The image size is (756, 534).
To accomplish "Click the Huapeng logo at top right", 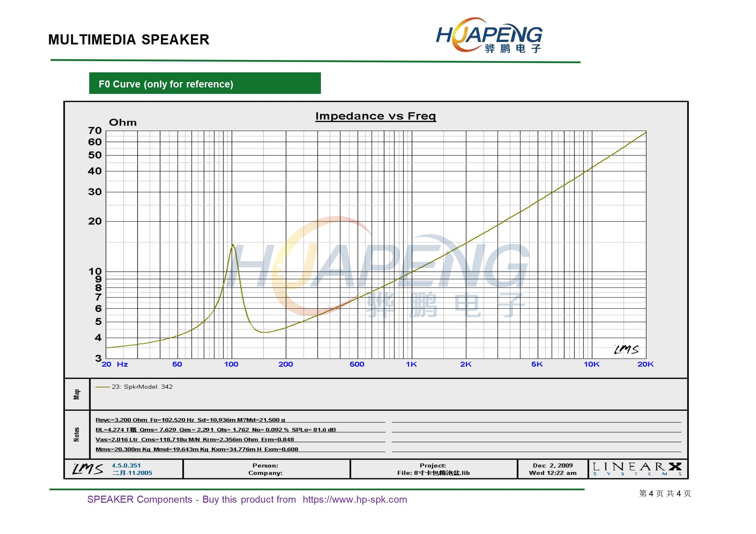I will pos(489,36).
